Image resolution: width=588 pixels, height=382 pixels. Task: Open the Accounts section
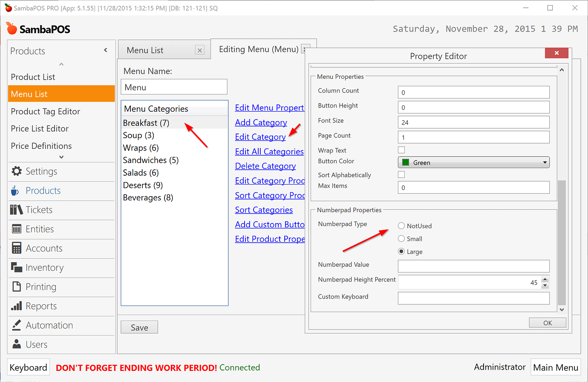(x=61, y=248)
